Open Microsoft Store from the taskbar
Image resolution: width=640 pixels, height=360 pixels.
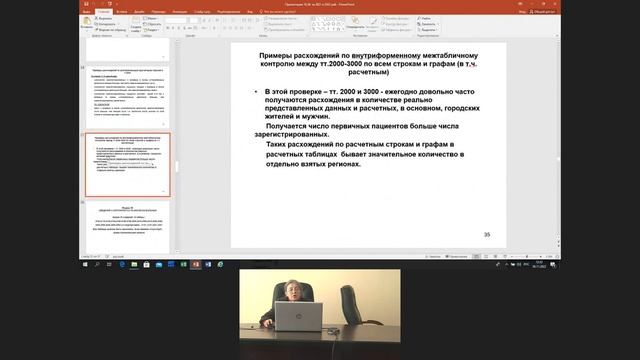pyautogui.click(x=146, y=264)
